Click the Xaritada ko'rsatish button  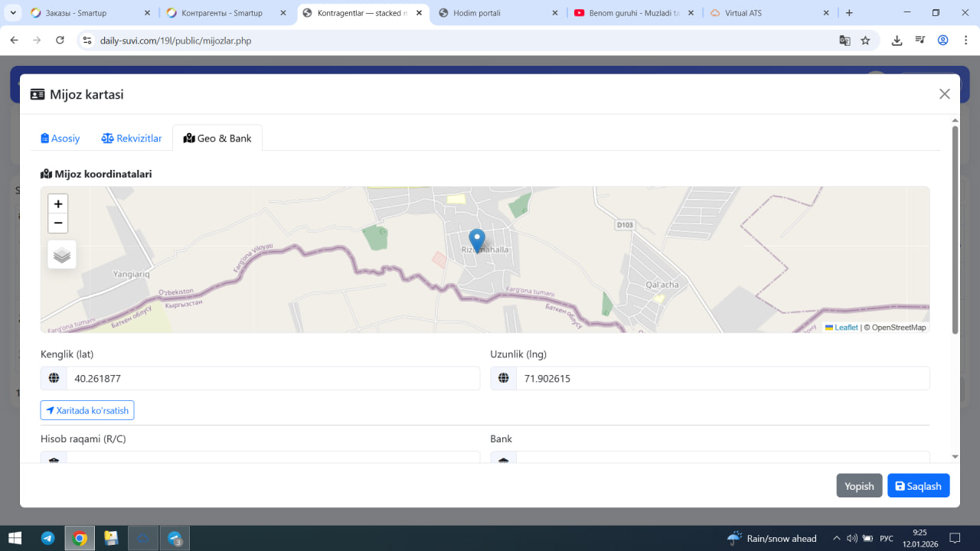(x=87, y=410)
